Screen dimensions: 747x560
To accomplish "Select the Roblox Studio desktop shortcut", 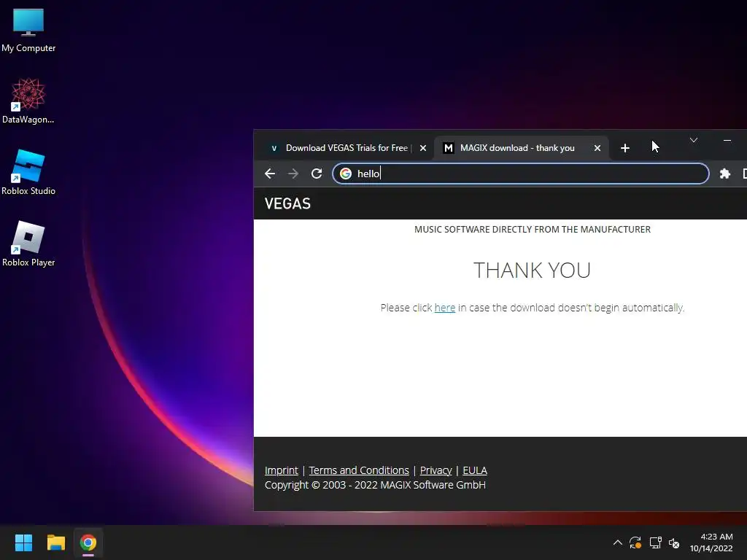I will pos(28,172).
